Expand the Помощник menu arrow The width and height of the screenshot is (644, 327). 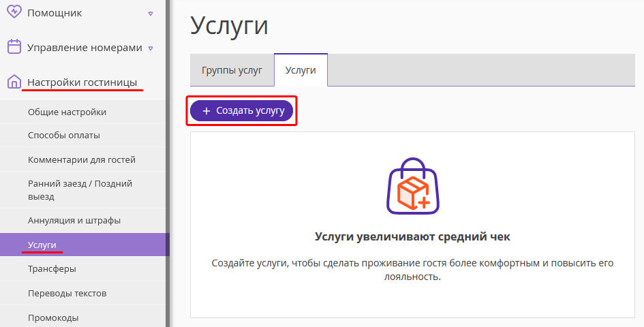pos(151,14)
